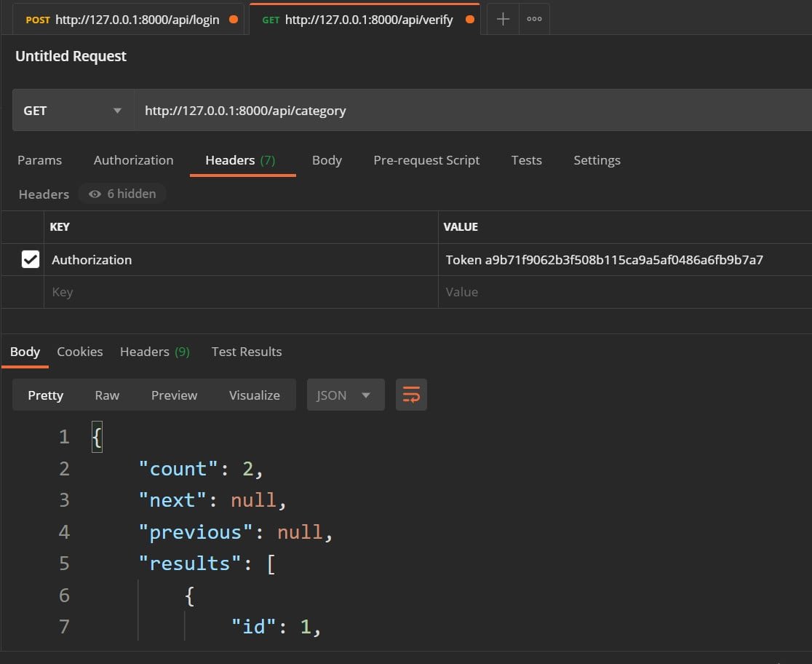Uncheck the Authorization header checkbox
Image resolution: width=812 pixels, height=664 pixels.
tap(31, 259)
